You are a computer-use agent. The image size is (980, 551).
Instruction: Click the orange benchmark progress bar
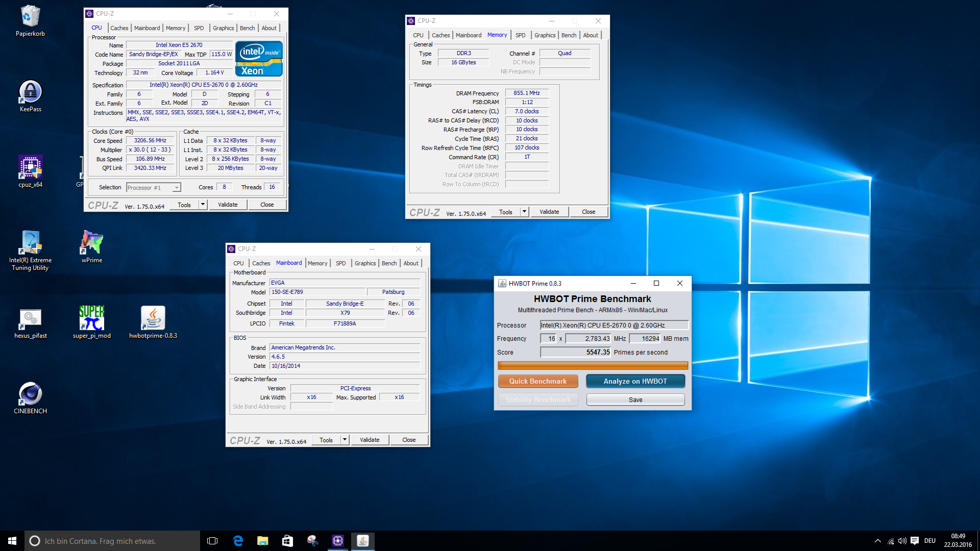coord(593,365)
